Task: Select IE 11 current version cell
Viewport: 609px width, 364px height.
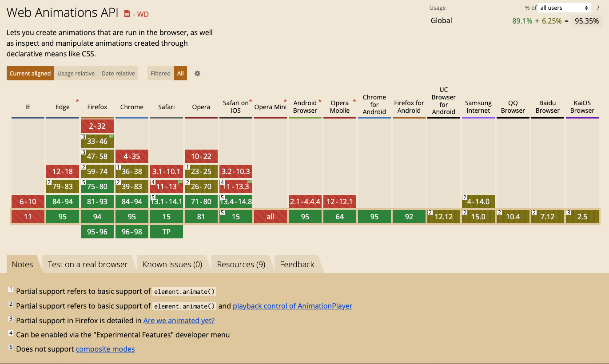Action: [28, 217]
